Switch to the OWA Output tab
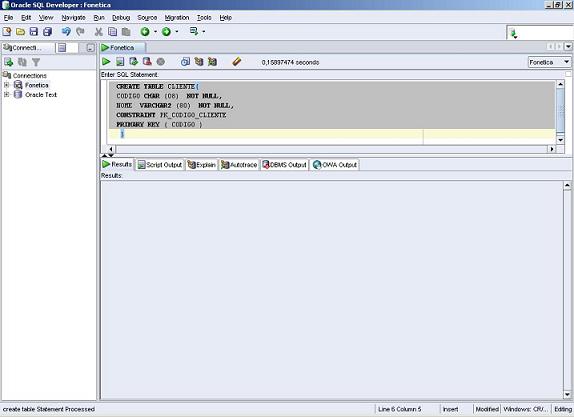 click(335, 165)
